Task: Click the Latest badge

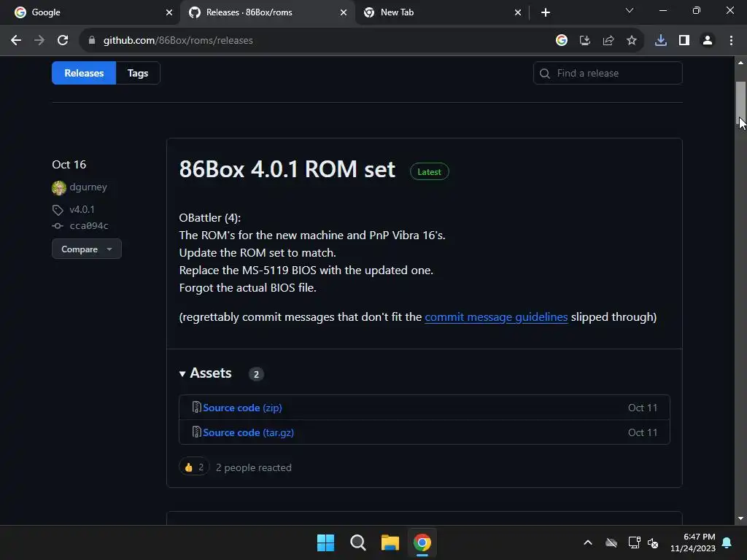Action: 429,172
